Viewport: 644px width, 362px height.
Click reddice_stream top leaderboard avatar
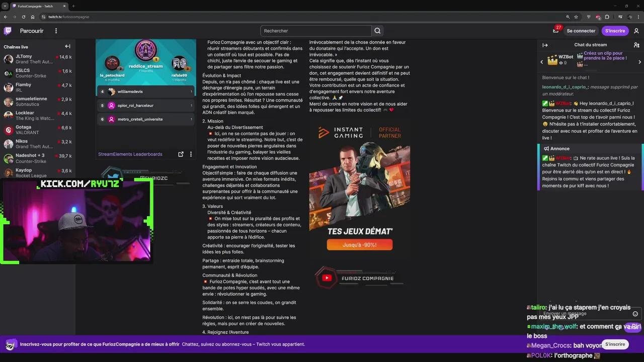pos(146,51)
